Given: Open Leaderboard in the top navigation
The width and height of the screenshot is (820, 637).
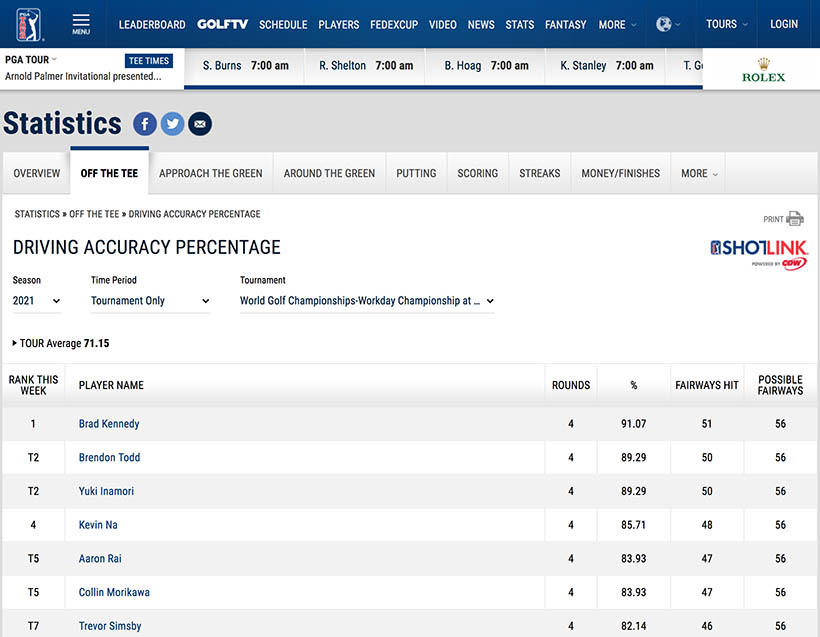Looking at the screenshot, I should tap(152, 24).
